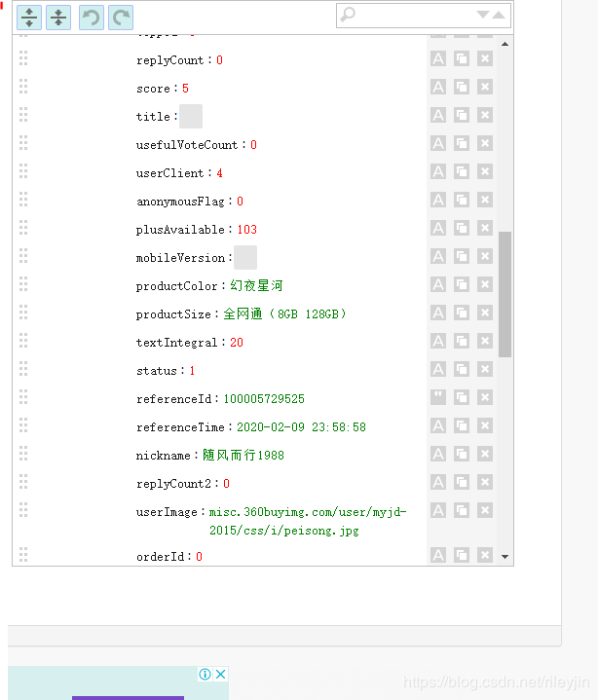Close the advertisement banner
This screenshot has height=700, width=598.
pos(221,674)
